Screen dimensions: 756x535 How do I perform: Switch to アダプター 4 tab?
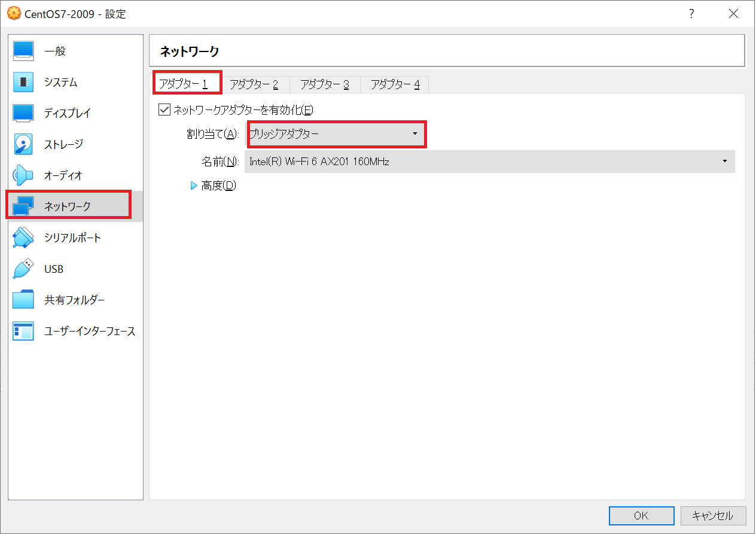(395, 84)
